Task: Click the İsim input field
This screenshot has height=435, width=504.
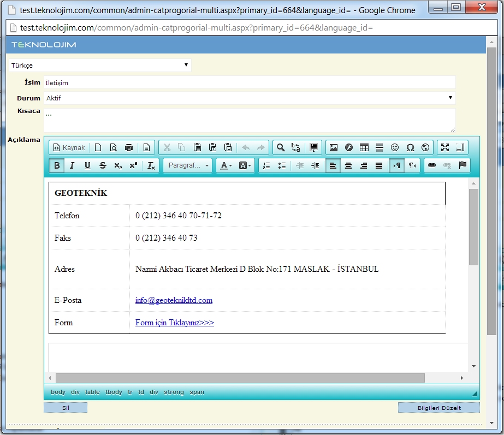Action: [x=250, y=82]
